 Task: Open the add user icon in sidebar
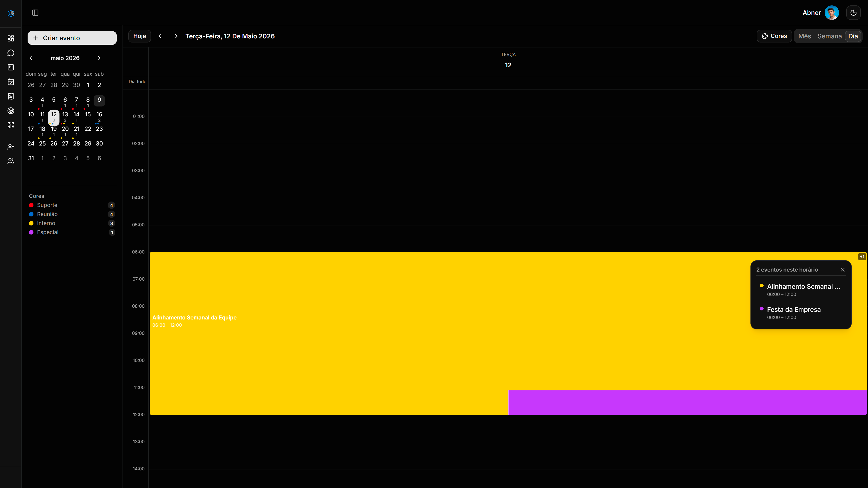11,147
